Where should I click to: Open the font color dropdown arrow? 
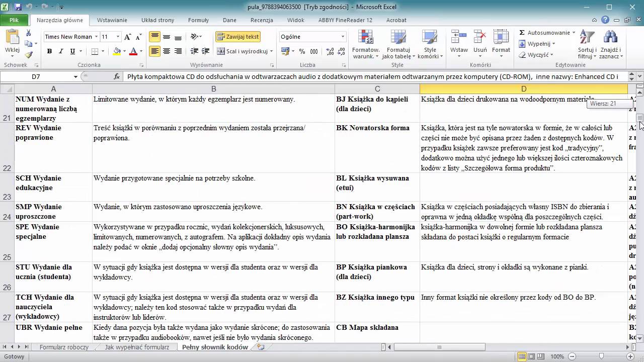point(141,51)
